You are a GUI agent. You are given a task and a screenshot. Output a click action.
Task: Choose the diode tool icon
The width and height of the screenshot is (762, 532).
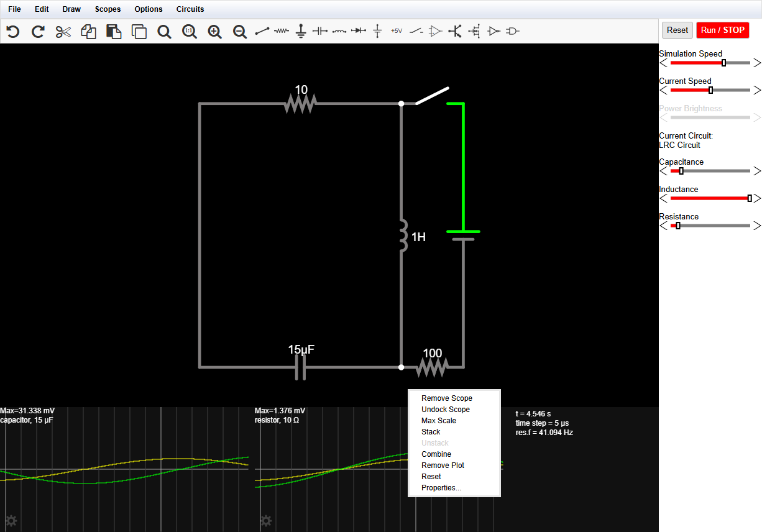pyautogui.click(x=358, y=30)
